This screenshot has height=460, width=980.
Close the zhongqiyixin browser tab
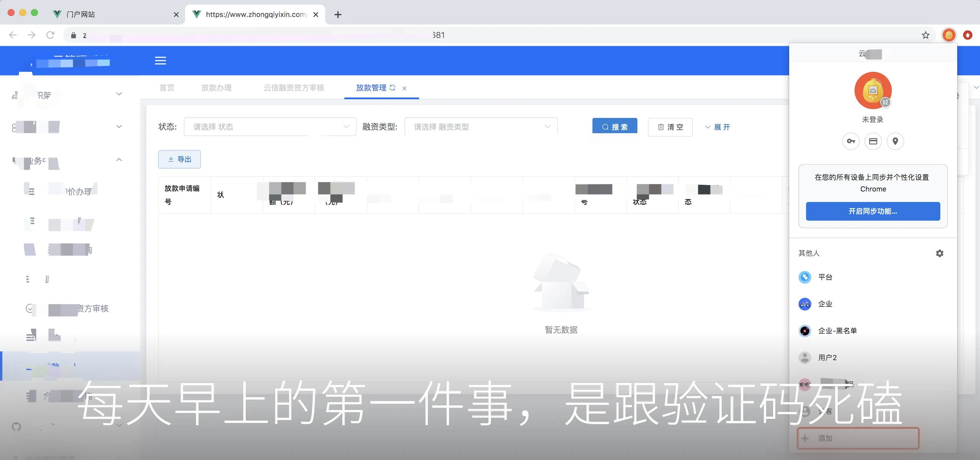316,15
